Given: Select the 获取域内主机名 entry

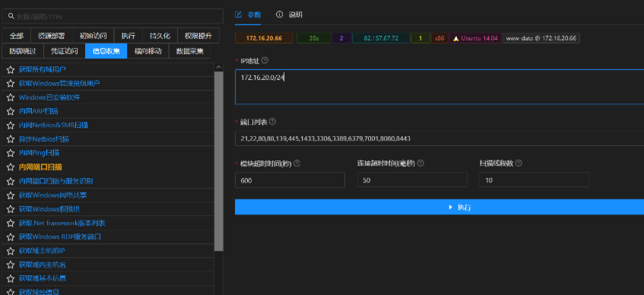Looking at the screenshot, I should 43,265.
